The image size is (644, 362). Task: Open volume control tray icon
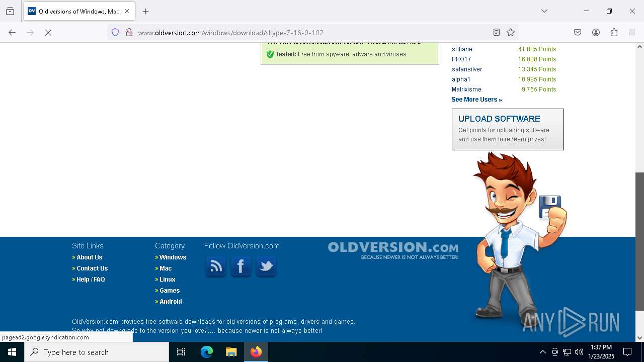(579, 352)
